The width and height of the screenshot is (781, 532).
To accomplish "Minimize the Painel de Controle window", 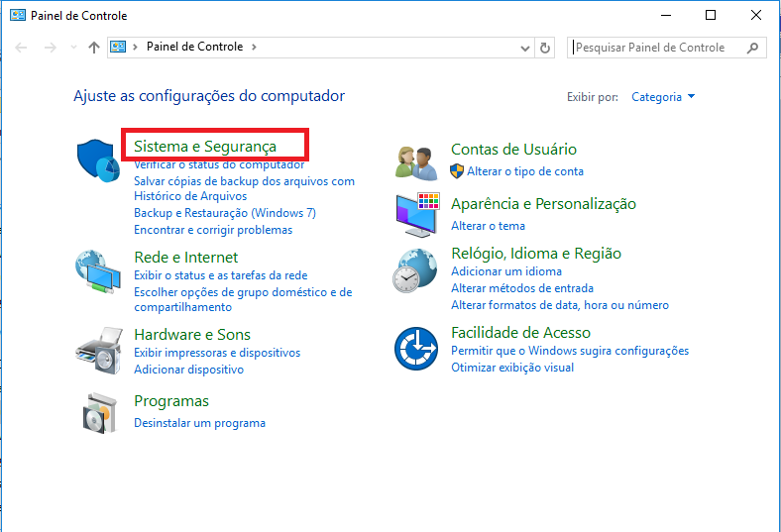I will pos(666,16).
